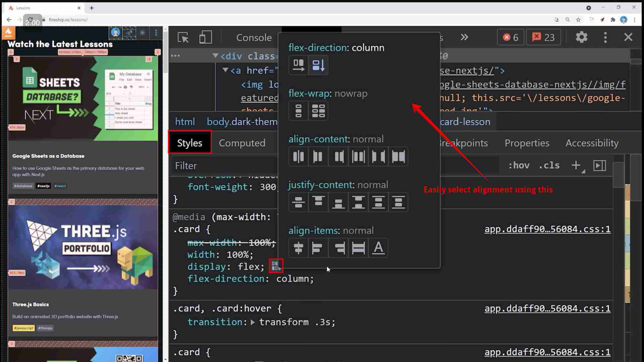Open the 23 issues counter
This screenshot has height=362, width=644.
pos(543,37)
